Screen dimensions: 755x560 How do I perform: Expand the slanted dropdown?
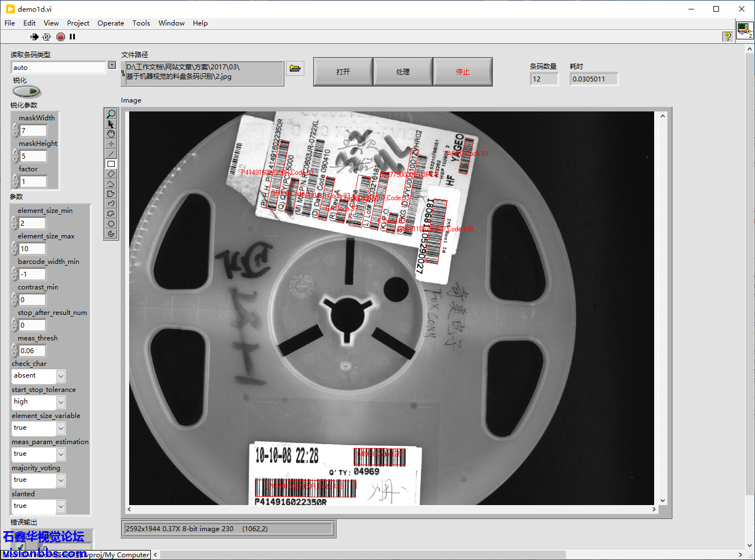(x=61, y=506)
